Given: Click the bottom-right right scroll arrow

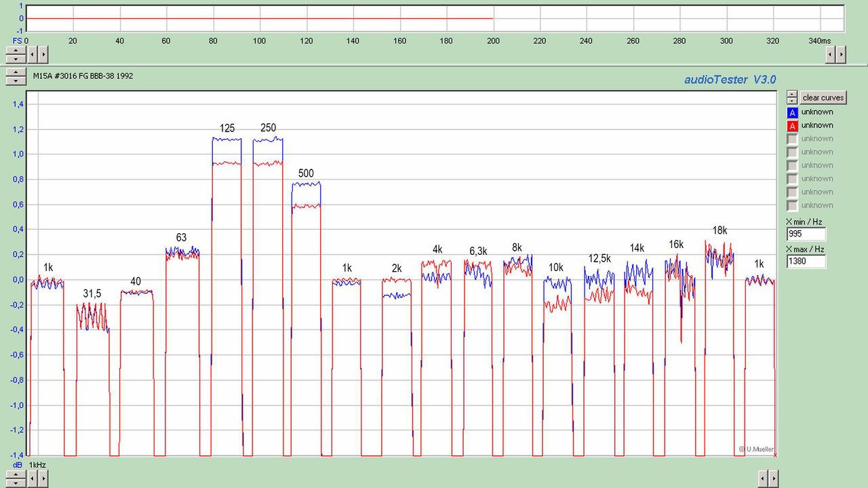Looking at the screenshot, I should click(x=774, y=479).
